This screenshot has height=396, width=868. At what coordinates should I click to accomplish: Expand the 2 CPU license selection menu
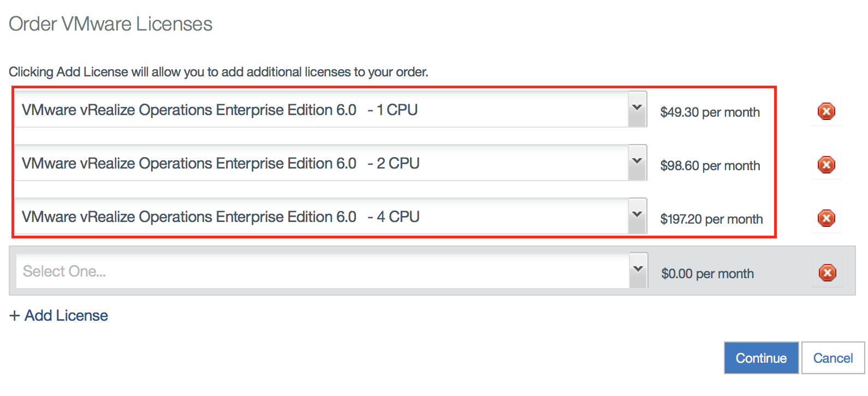point(637,162)
